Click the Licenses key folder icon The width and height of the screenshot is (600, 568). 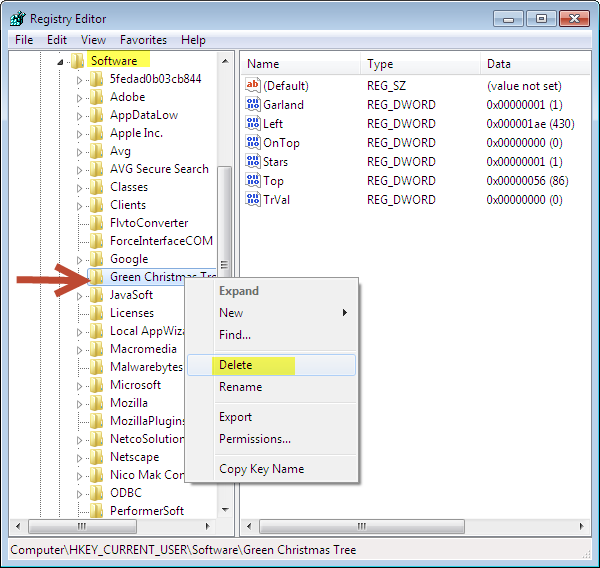96,313
